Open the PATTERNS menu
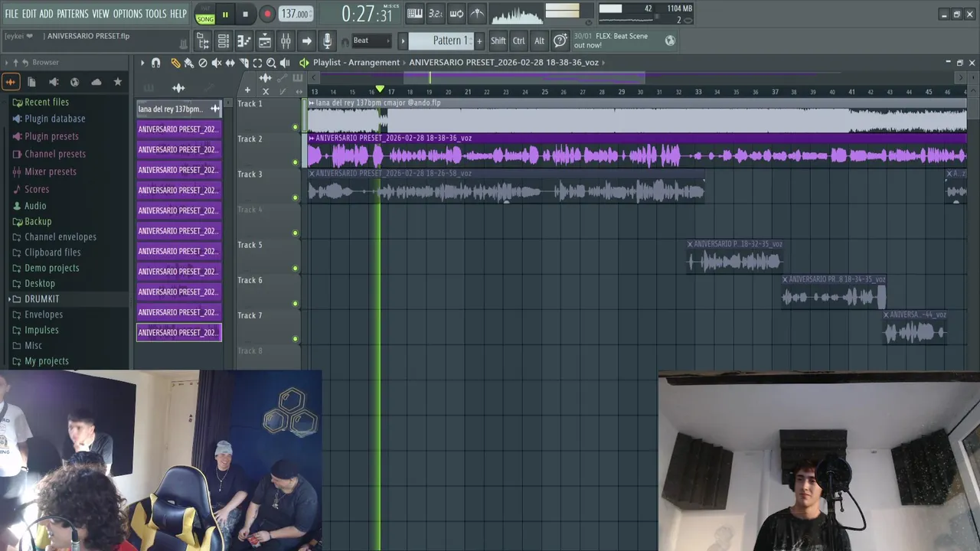 [73, 14]
